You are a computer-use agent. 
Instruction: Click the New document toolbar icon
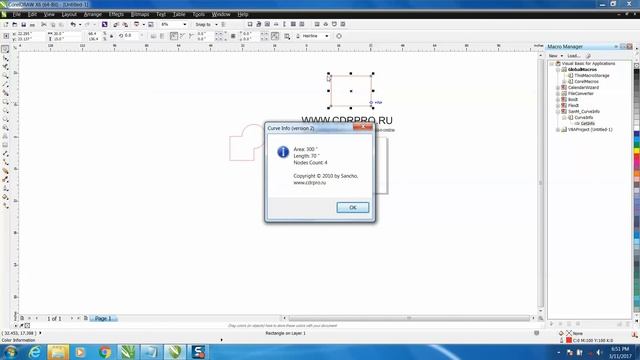pyautogui.click(x=6, y=24)
